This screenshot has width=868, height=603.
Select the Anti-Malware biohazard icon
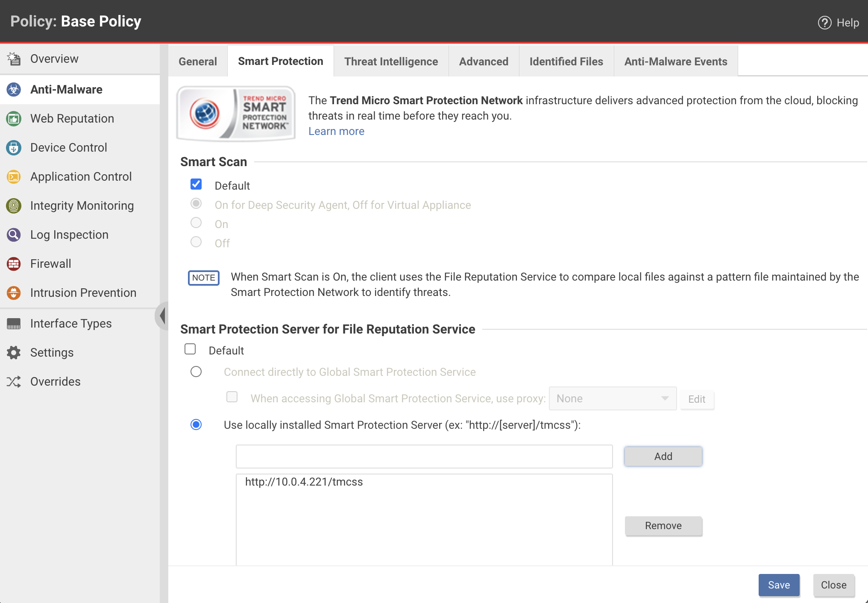tap(14, 89)
